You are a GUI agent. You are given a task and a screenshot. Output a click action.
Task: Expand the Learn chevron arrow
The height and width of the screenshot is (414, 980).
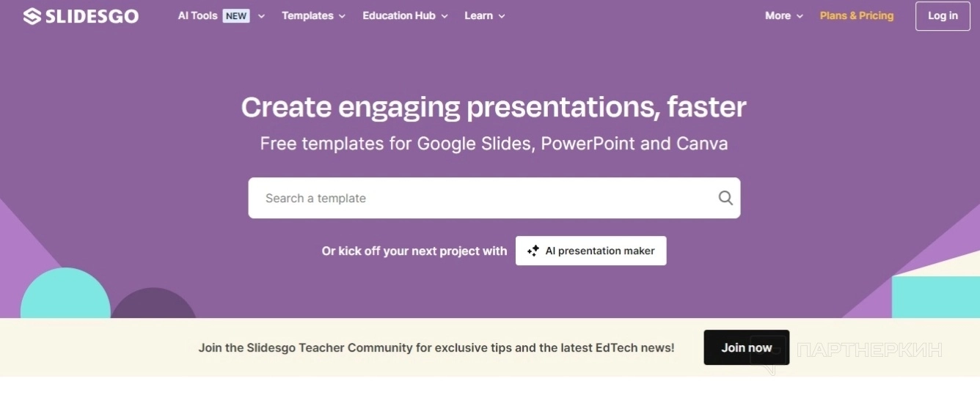[502, 16]
